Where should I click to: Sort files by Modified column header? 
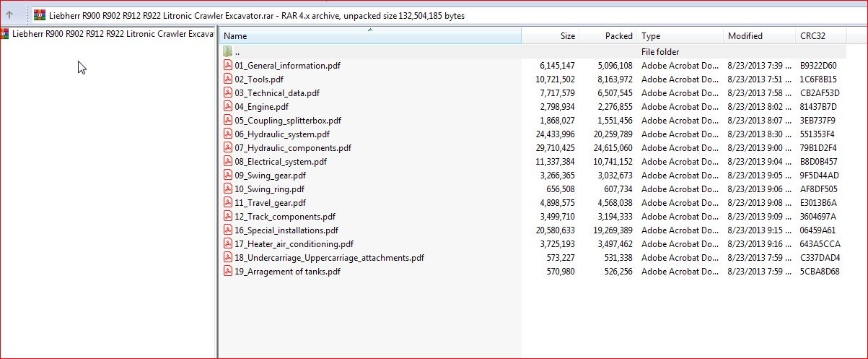760,36
